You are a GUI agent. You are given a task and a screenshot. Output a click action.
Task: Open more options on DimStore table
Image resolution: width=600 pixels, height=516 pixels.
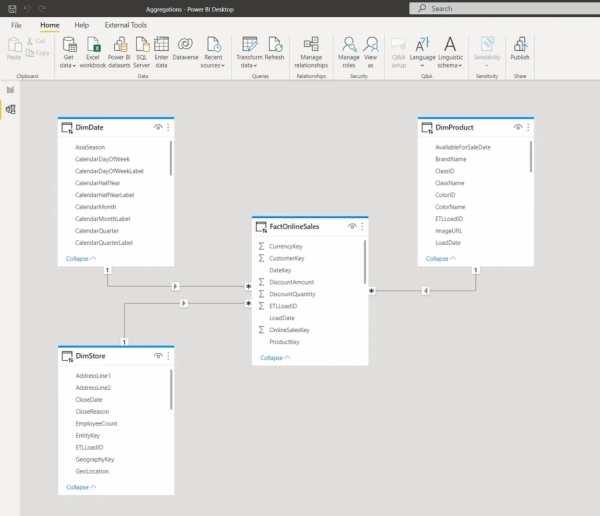tap(168, 356)
